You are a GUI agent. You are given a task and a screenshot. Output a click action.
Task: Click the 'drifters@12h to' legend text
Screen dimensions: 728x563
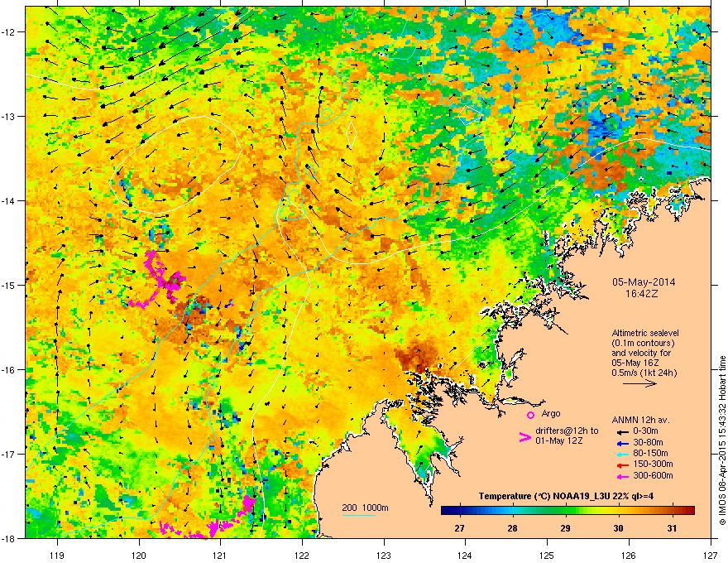click(567, 431)
